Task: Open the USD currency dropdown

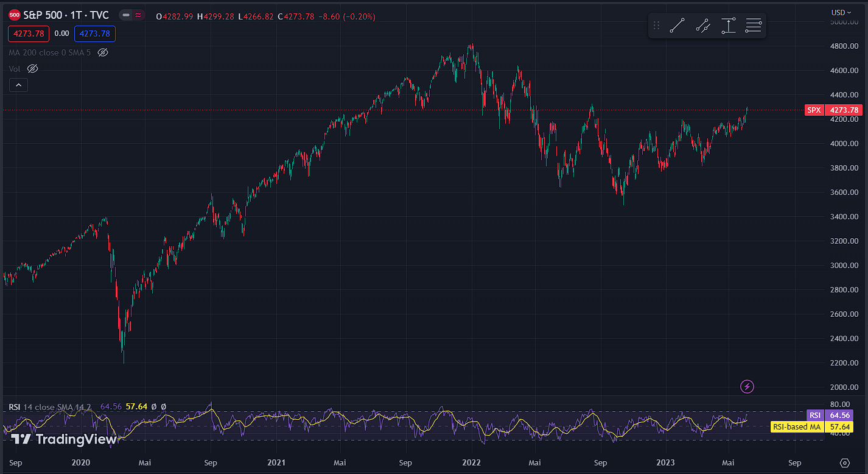Action: (842, 12)
